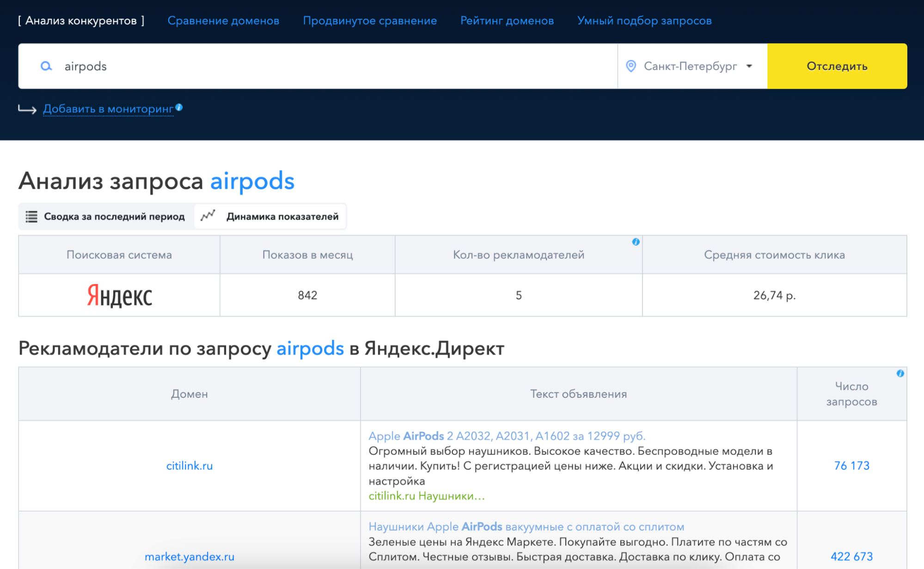Open the citilink.ru domain link
This screenshot has height=569, width=924.
190,466
